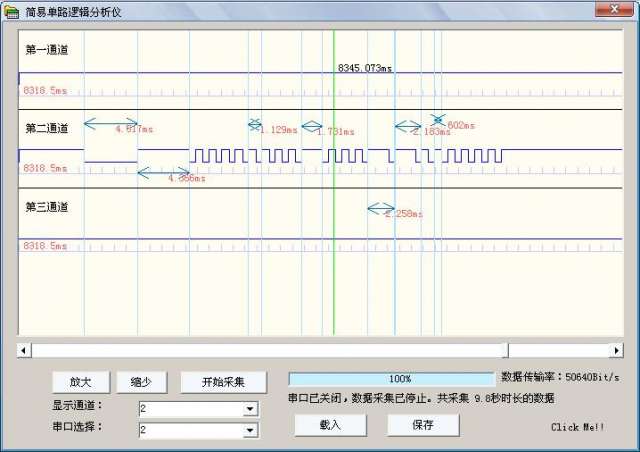
Task: Open the 显示通道 channel dropdown
Action: [x=250, y=409]
